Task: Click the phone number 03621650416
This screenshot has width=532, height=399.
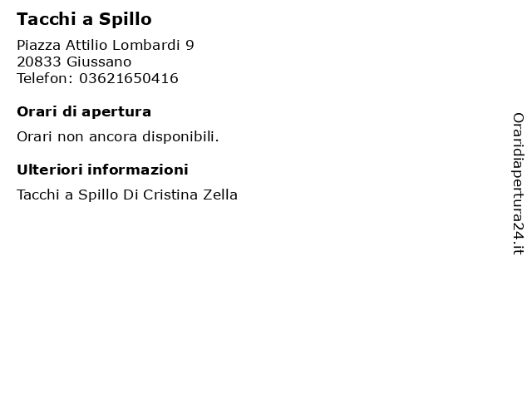Action: coord(129,78)
